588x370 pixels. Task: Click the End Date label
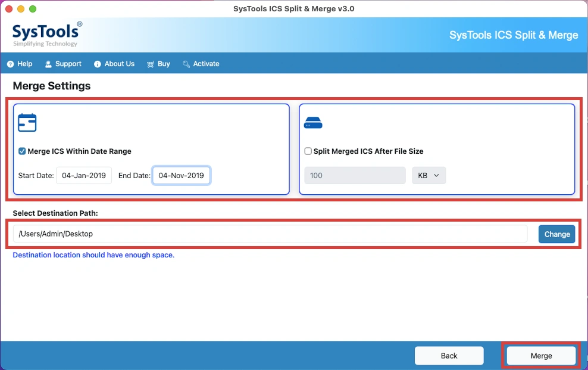[135, 175]
